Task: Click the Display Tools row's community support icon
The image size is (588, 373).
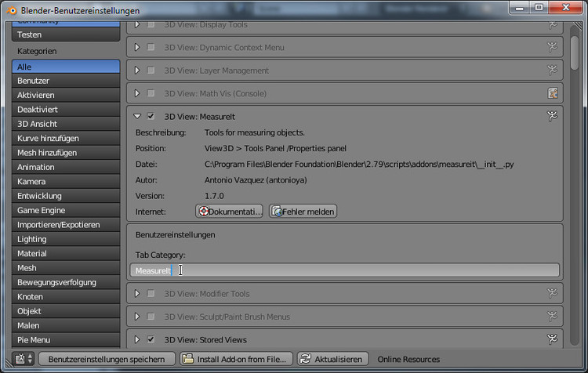Action: click(553, 25)
